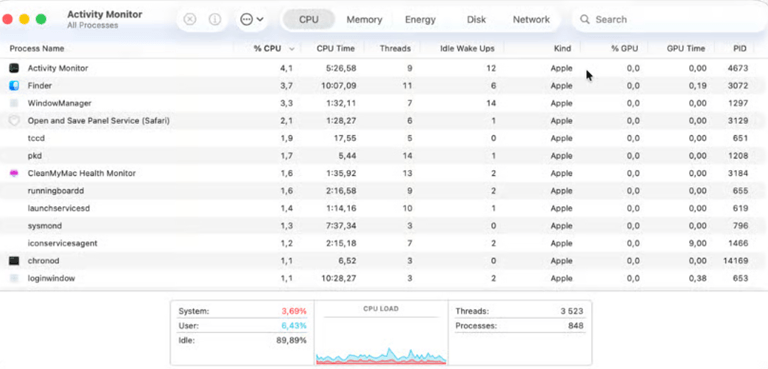Sort by % GPU column header
The width and height of the screenshot is (768, 369).
click(x=624, y=49)
